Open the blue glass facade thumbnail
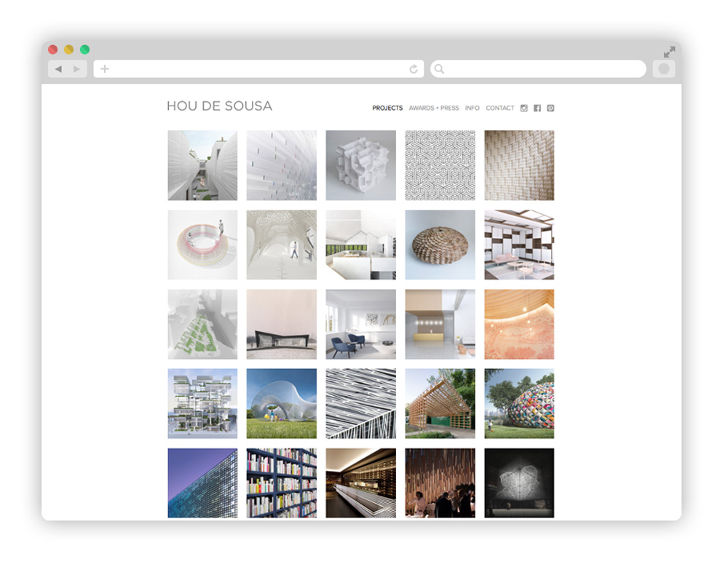728x567 pixels. 202,483
